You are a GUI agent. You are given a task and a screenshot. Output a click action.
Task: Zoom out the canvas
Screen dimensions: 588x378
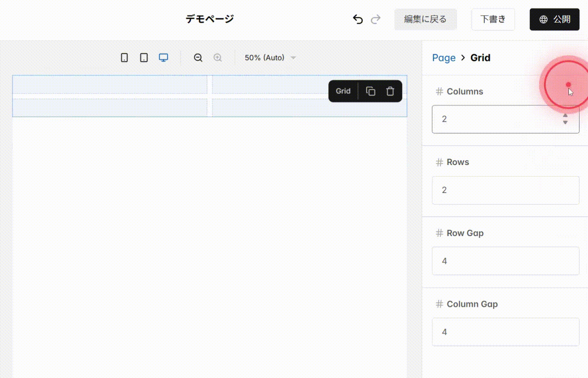[198, 58]
